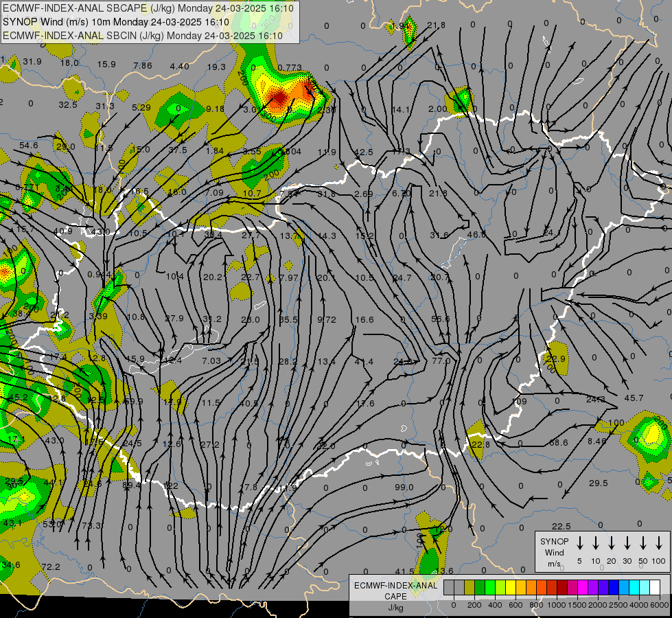The height and width of the screenshot is (618, 672).
Task: Click the SYNOP label in wind legend
Action: tap(554, 541)
